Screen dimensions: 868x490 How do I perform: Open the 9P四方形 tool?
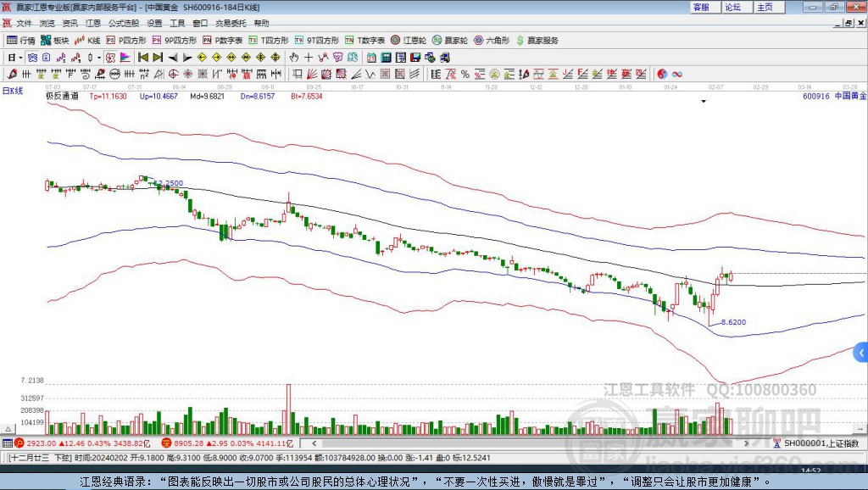click(175, 41)
